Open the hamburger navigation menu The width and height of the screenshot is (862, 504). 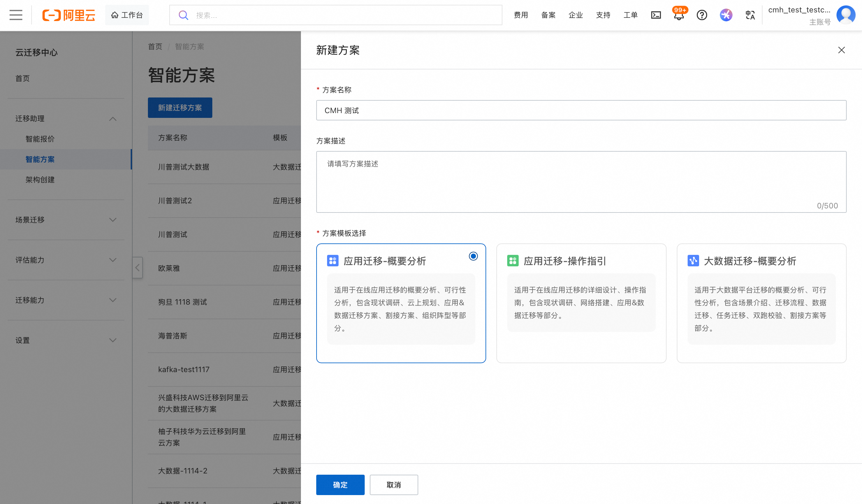(x=16, y=15)
